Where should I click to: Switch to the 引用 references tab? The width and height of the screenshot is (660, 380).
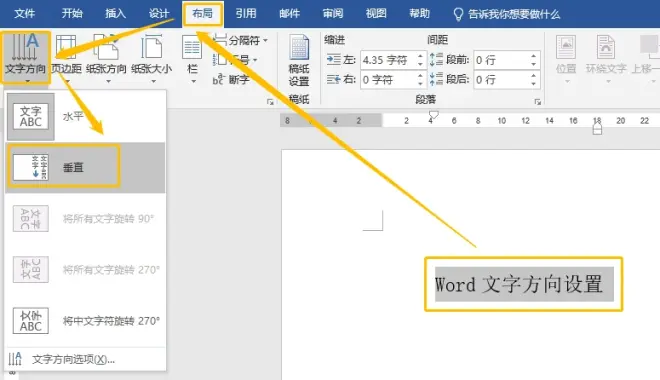(246, 14)
